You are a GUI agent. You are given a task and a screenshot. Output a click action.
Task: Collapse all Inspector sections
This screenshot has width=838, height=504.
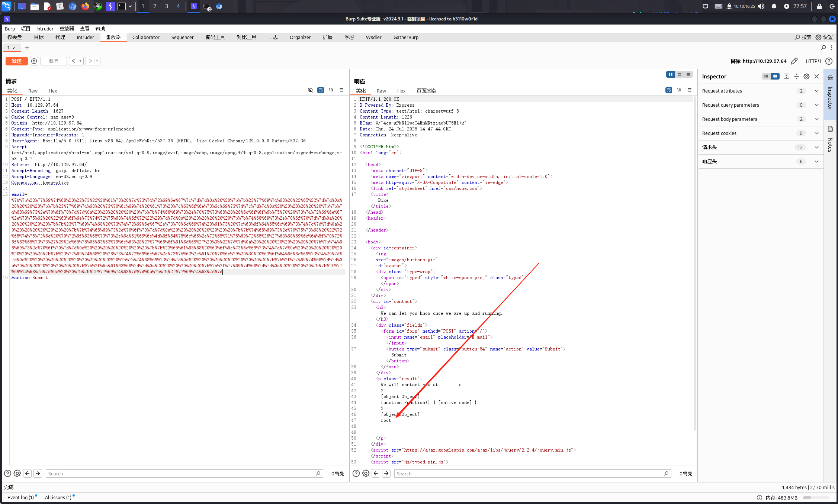[x=796, y=76]
